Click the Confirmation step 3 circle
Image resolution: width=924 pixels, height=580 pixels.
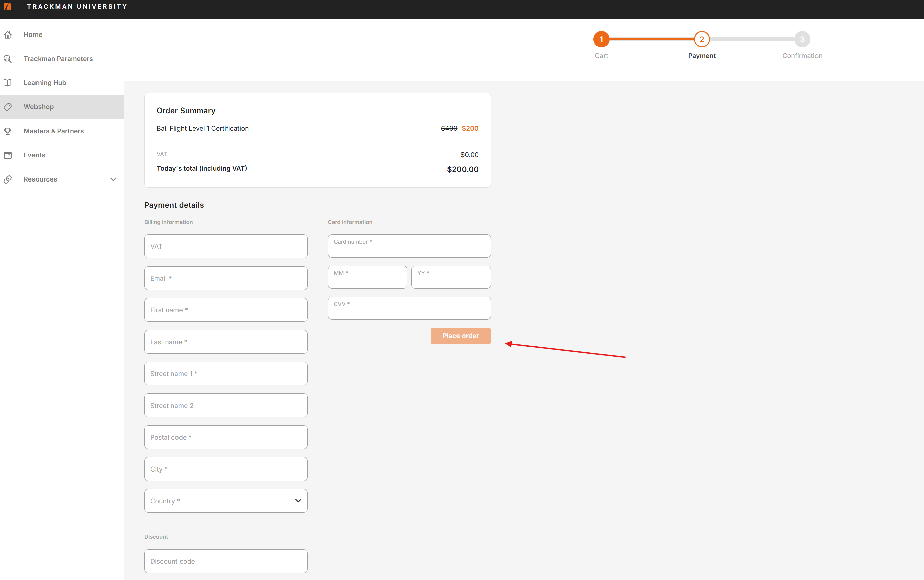coord(802,39)
